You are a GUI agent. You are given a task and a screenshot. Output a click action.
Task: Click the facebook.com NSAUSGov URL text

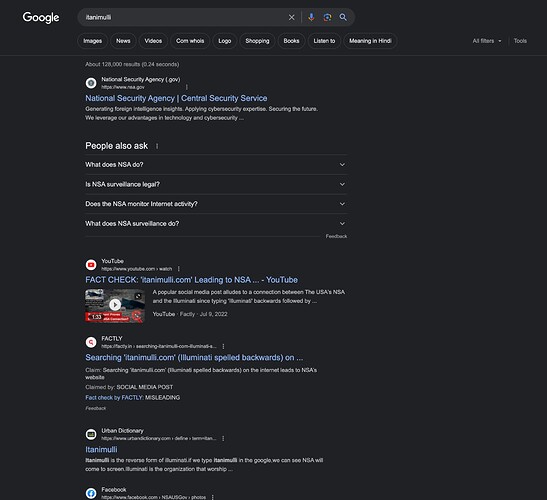coord(153,497)
